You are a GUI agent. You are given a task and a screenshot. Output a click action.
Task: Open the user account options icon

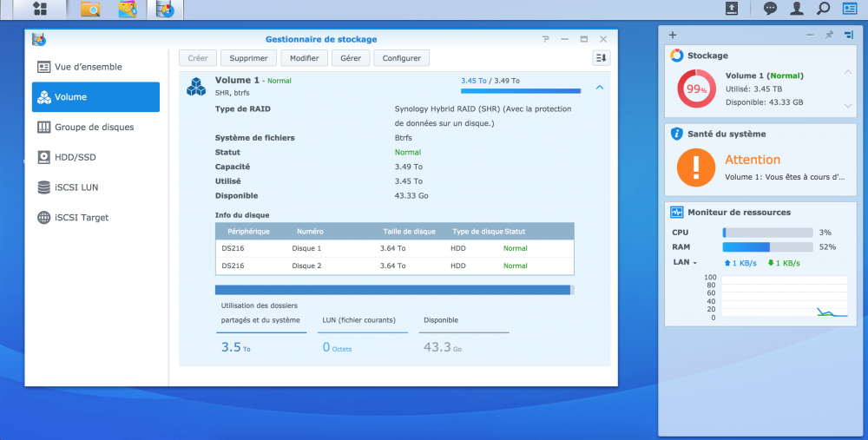pos(796,9)
